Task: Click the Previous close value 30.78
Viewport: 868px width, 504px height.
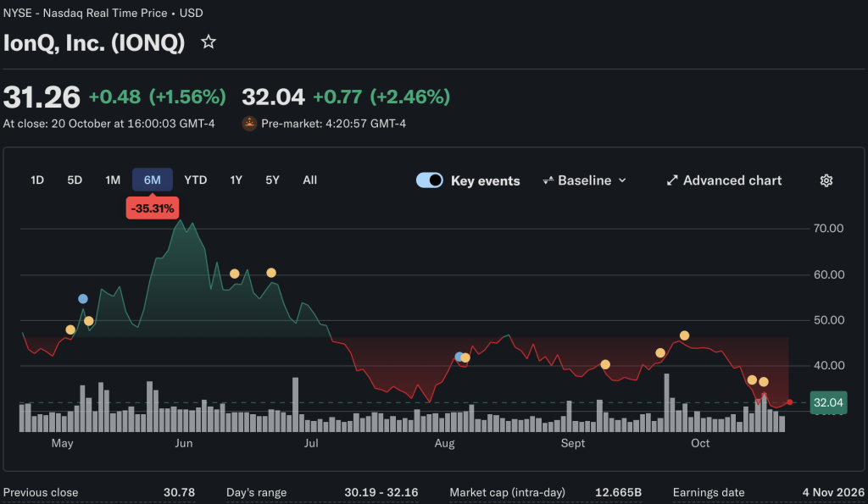Action: [x=179, y=492]
